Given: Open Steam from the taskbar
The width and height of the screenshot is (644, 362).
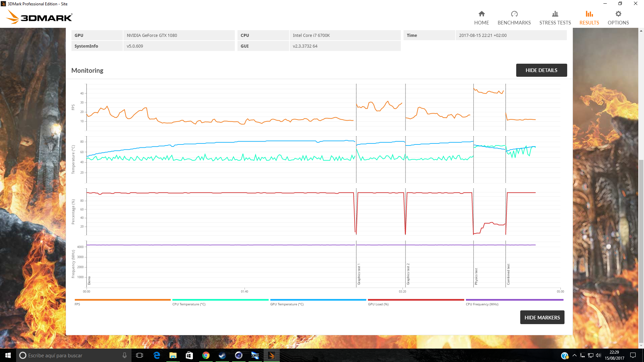Looking at the screenshot, I should point(222,355).
